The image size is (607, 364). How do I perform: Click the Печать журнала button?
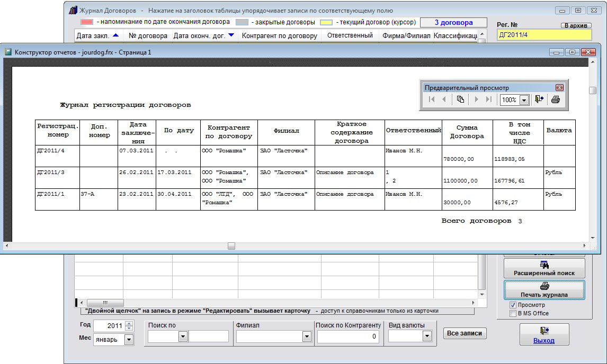pos(544,290)
